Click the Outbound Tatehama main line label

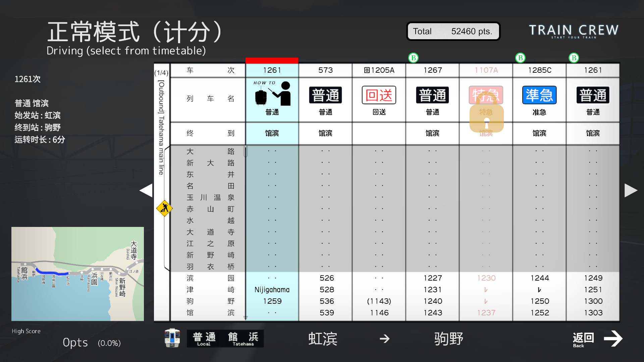click(x=161, y=127)
